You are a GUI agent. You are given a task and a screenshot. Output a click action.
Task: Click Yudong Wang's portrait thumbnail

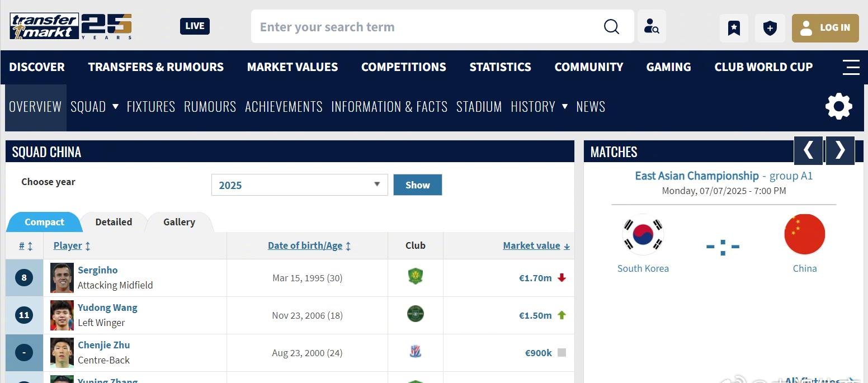point(62,315)
